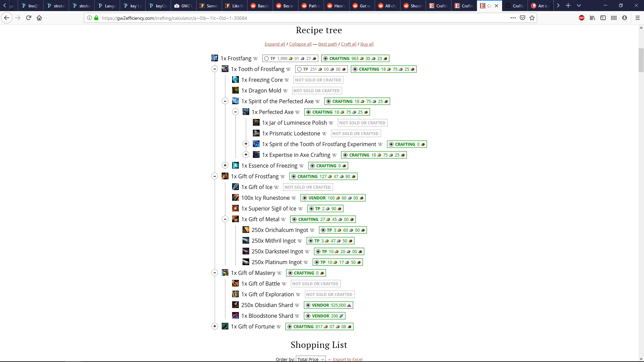Click the Orichalcum Ingot item icon

[x=246, y=230]
